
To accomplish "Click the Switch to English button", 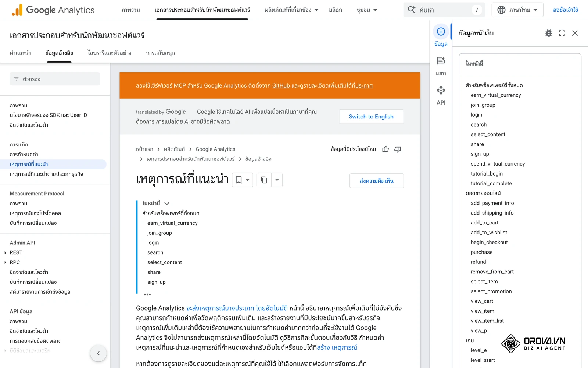I will point(371,117).
